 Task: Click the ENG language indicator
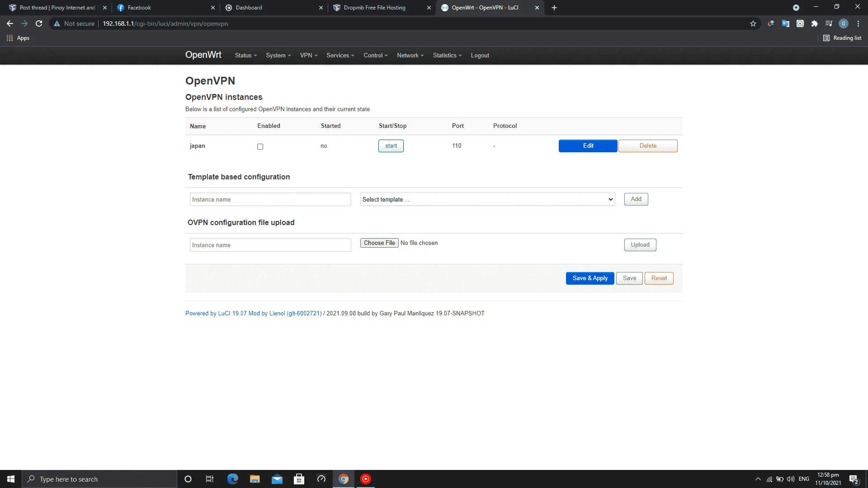(x=804, y=479)
